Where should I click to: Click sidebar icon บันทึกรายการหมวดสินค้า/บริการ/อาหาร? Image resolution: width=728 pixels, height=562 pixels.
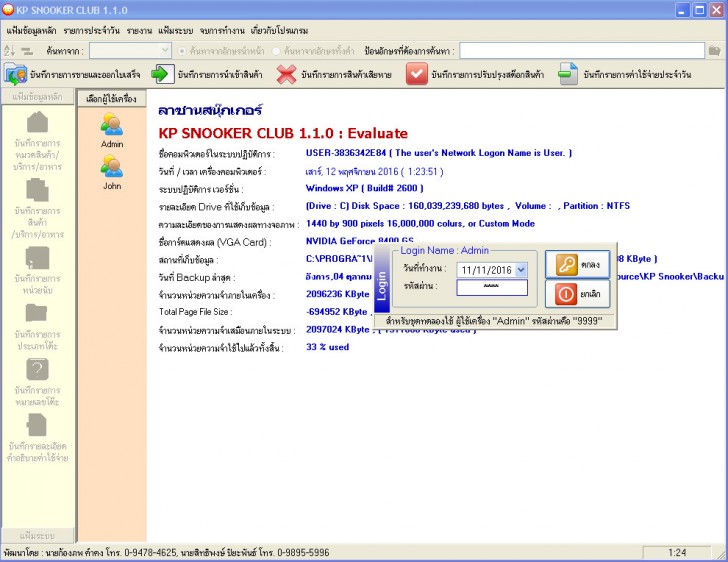point(37,122)
